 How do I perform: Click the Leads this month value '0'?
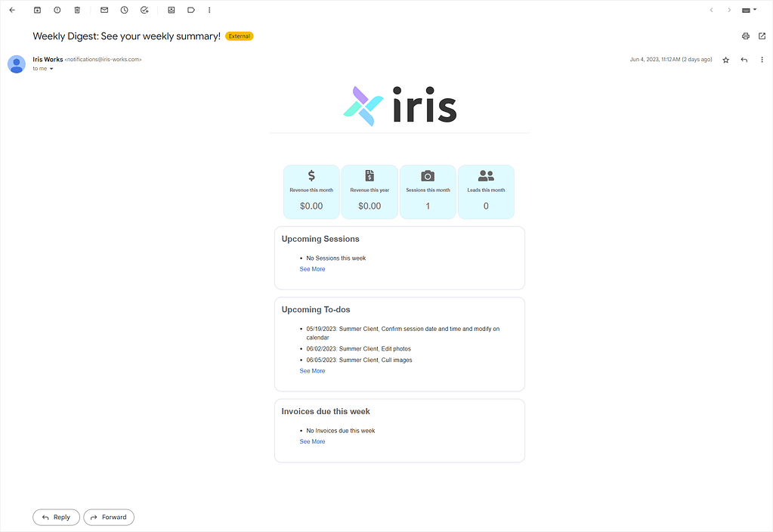(486, 206)
